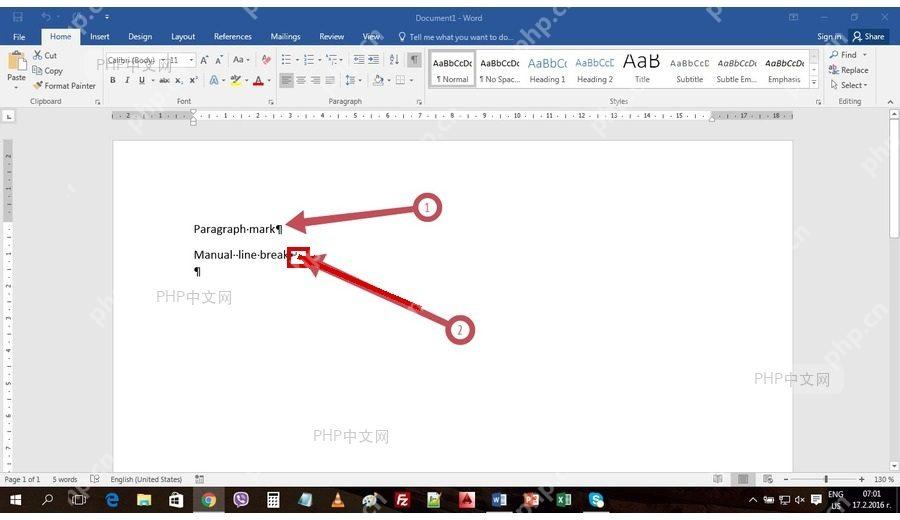This screenshot has height=520, width=900.
Task: Open Skype from the taskbar
Action: click(596, 500)
